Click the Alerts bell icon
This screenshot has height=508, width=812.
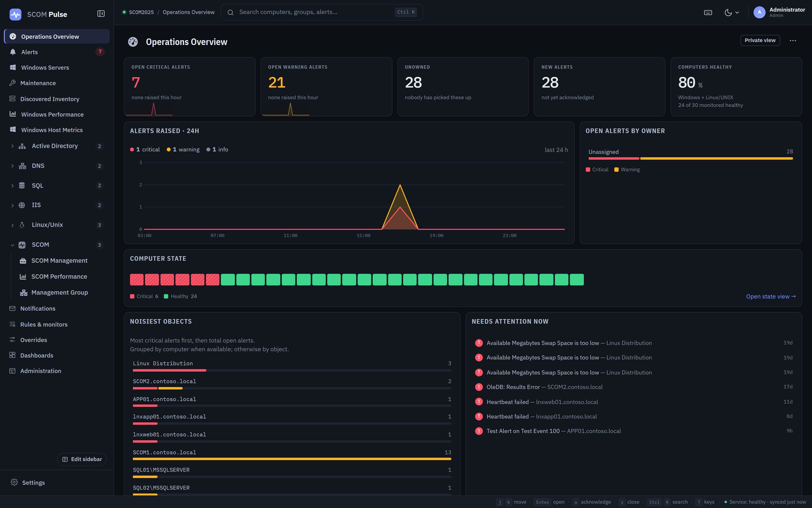point(13,52)
